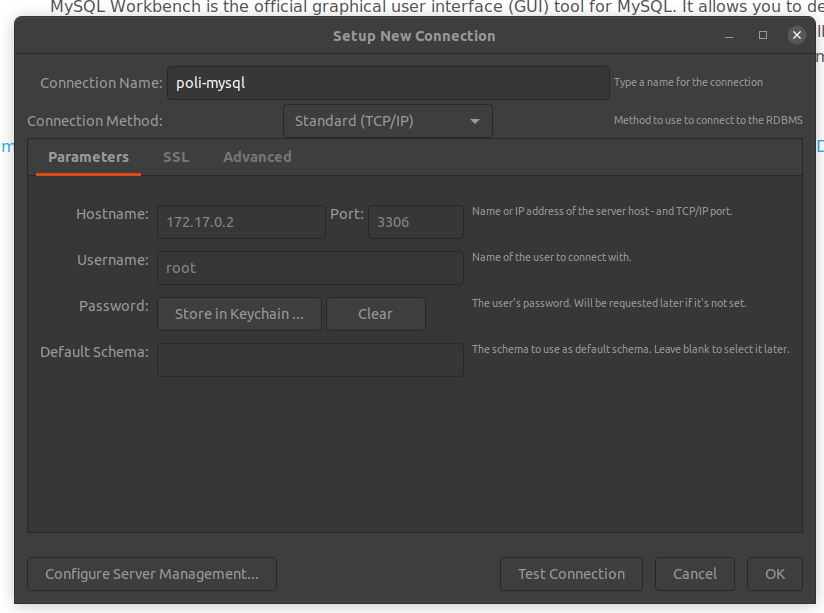Click the 'Username:' label
This screenshot has width=824, height=613.
[113, 260]
